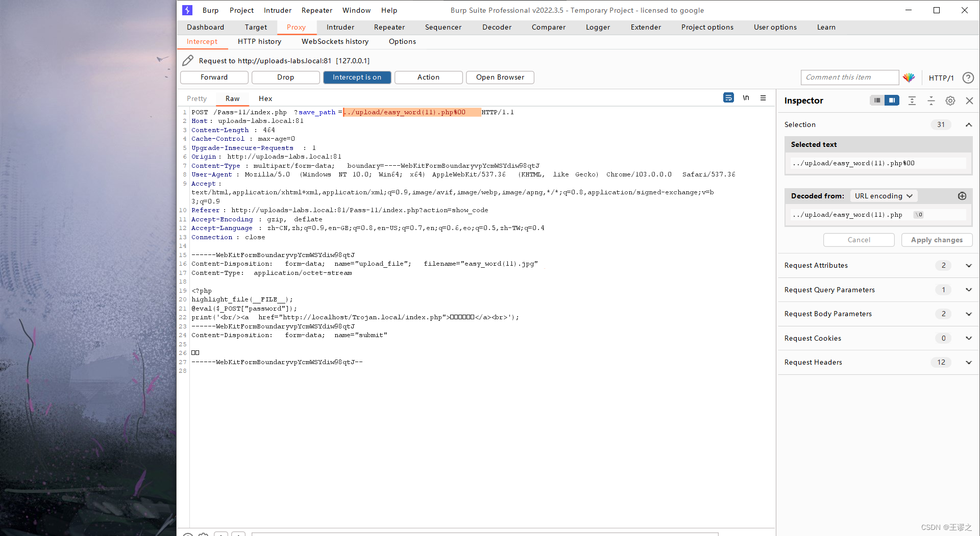Open the WebSockets history sub-tab
Screen dimensions: 980x536
point(335,41)
